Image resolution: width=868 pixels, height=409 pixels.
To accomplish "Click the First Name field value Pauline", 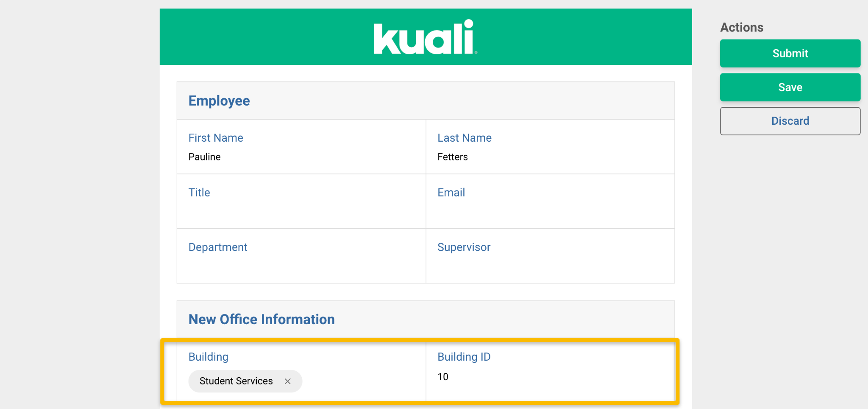I will (205, 157).
